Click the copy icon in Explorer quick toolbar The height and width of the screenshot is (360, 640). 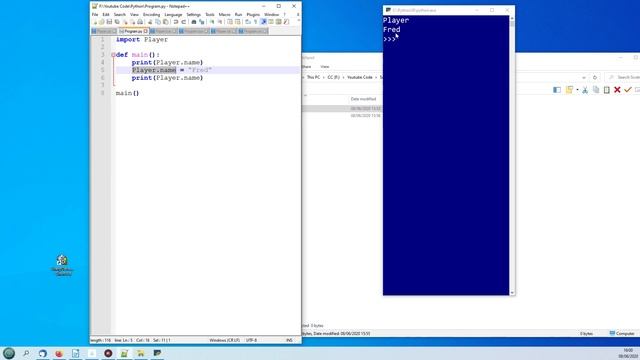click(x=596, y=90)
